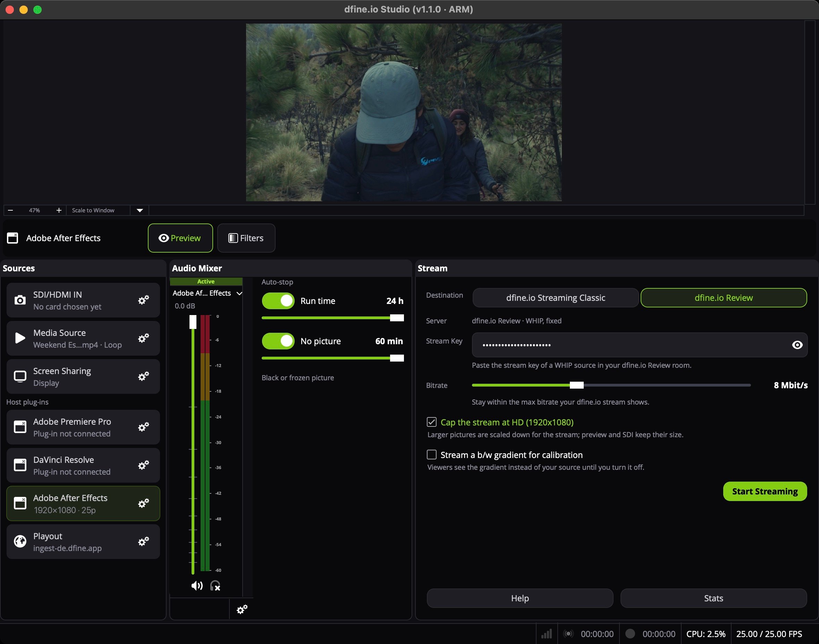The image size is (819, 644).
Task: Click the audio volume fader handle
Action: [193, 322]
